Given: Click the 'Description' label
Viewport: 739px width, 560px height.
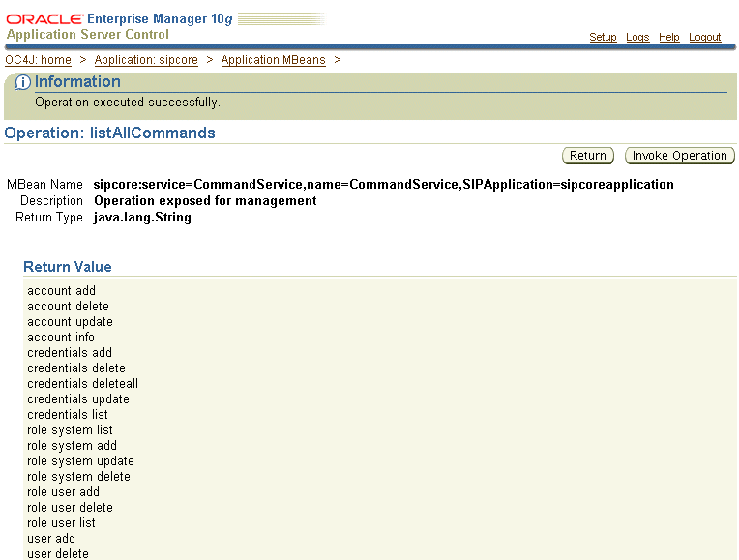Looking at the screenshot, I should point(51,201).
